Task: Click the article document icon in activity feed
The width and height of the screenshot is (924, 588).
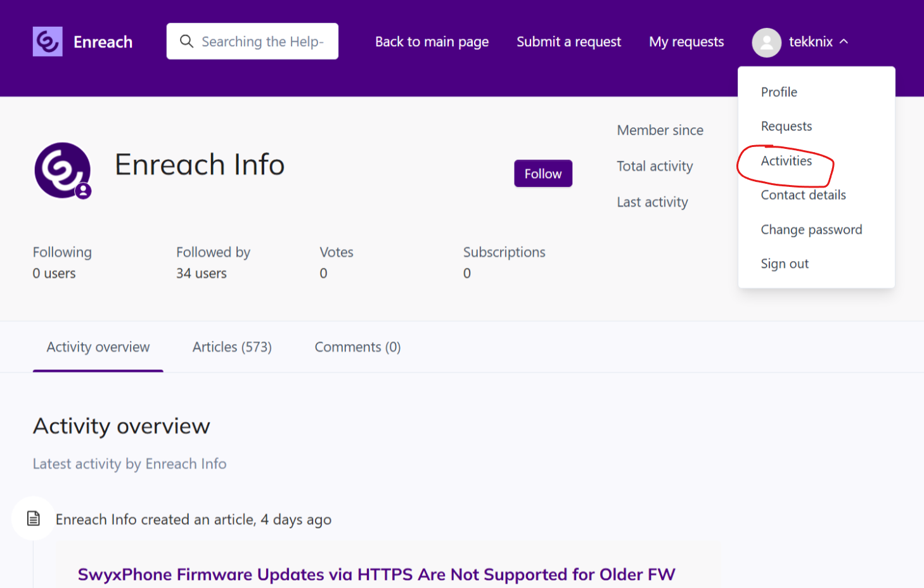Action: (34, 519)
